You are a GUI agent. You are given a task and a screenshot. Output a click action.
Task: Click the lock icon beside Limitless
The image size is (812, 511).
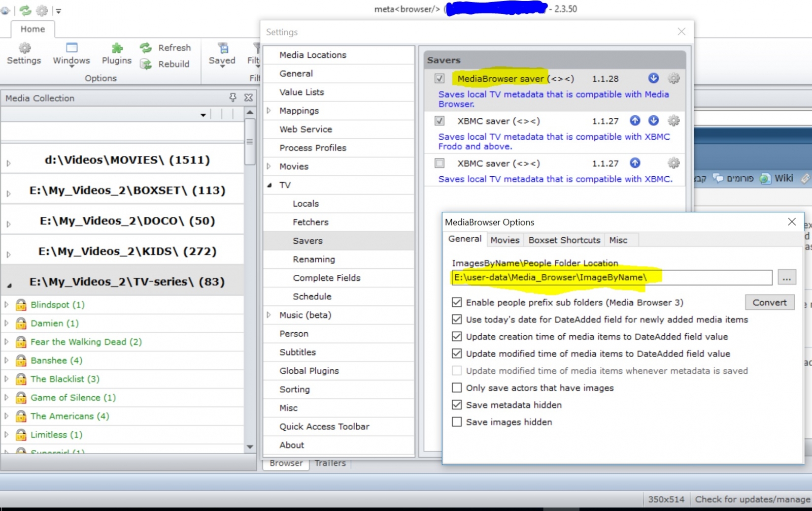pyautogui.click(x=21, y=434)
